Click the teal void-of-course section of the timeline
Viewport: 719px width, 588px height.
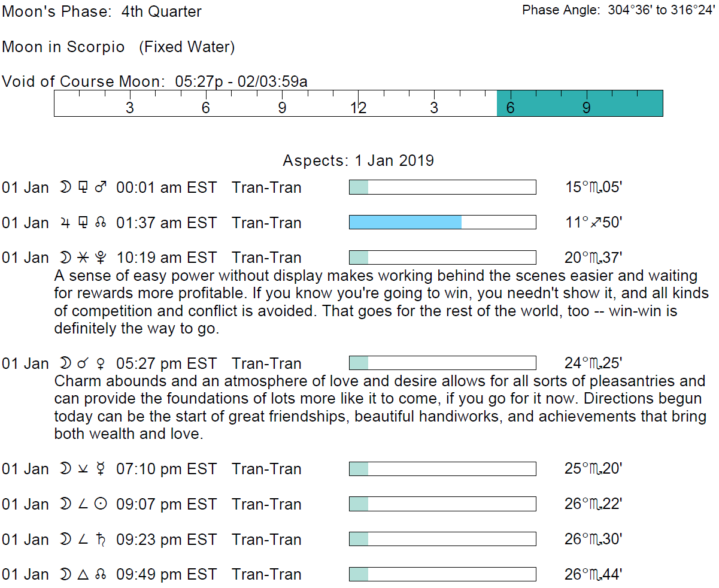579,103
